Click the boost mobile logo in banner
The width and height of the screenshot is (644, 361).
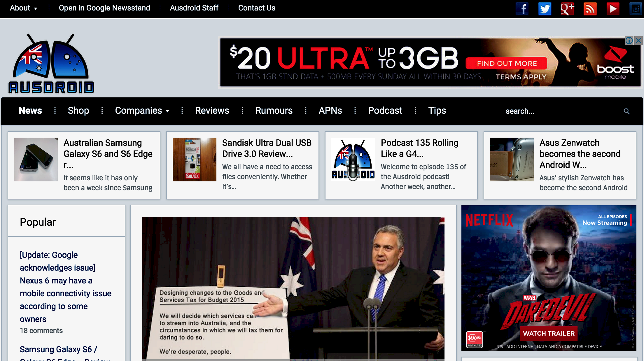point(615,63)
